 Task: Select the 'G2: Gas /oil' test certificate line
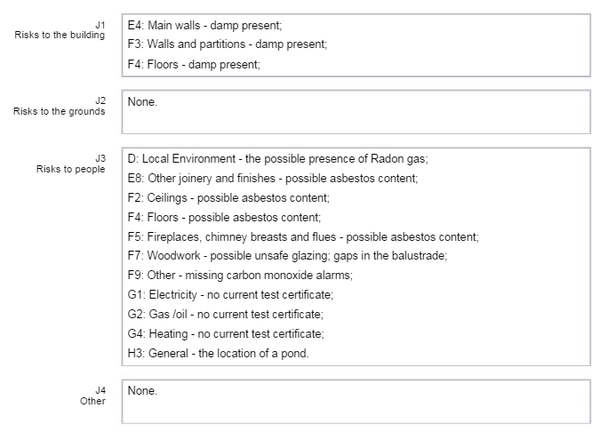[x=225, y=314]
